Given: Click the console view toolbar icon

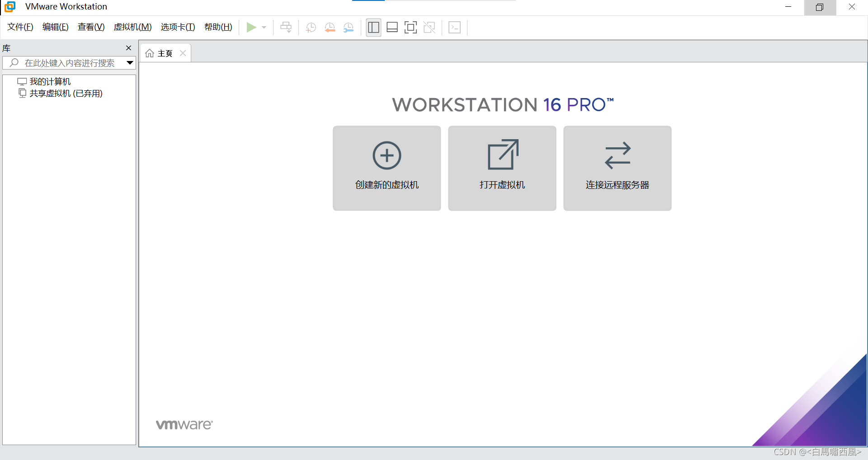Looking at the screenshot, I should point(454,28).
